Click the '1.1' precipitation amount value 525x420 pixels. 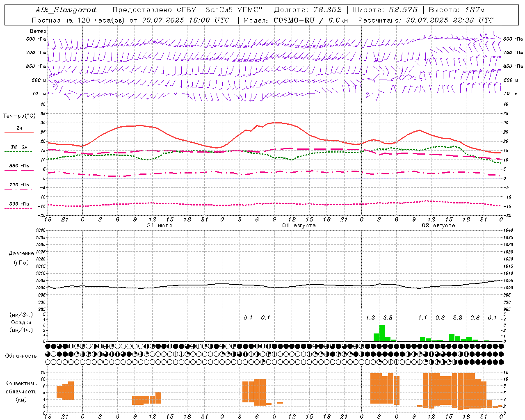click(422, 318)
